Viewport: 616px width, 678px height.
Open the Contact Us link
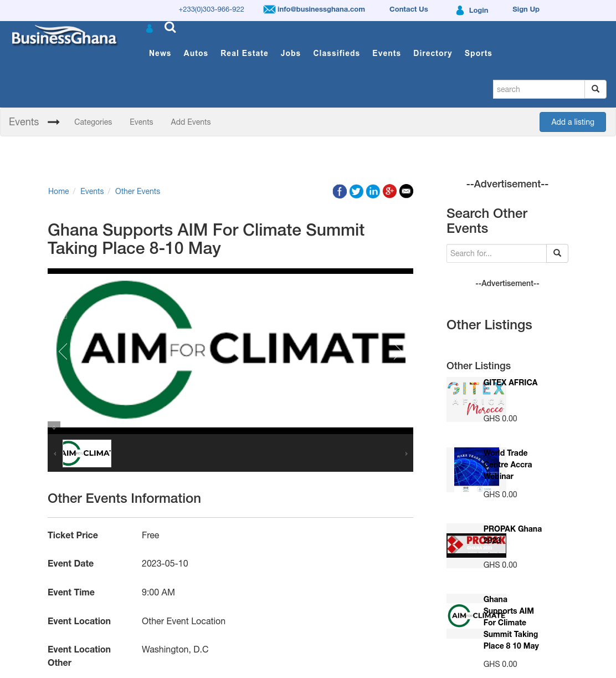tap(409, 9)
